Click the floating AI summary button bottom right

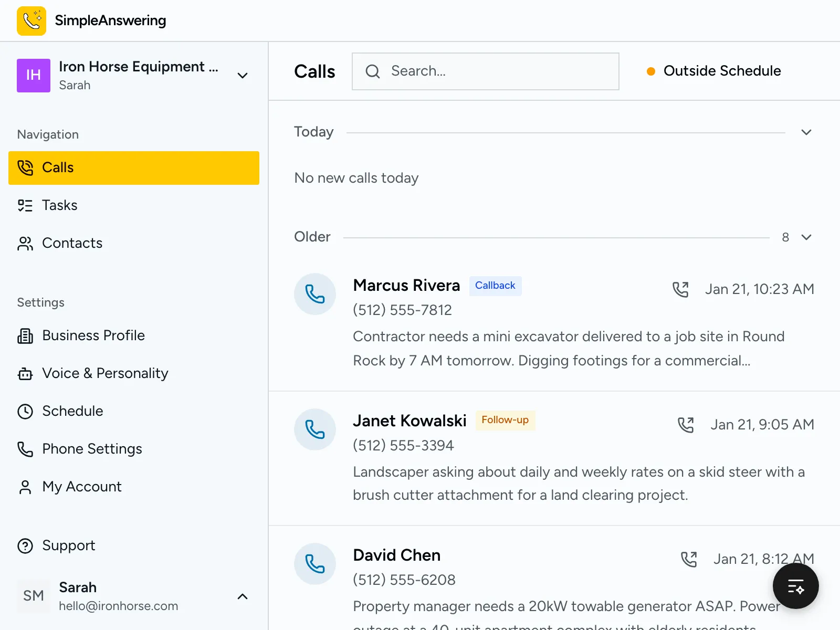coord(795,586)
